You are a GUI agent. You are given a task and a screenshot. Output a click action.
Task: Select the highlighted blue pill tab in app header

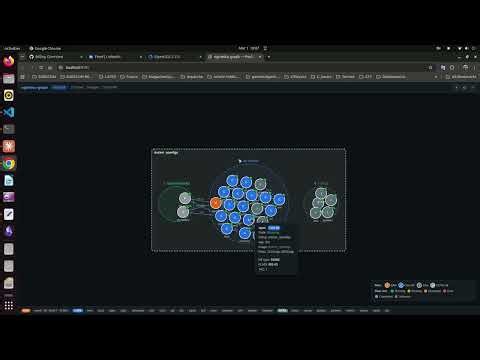[59, 88]
